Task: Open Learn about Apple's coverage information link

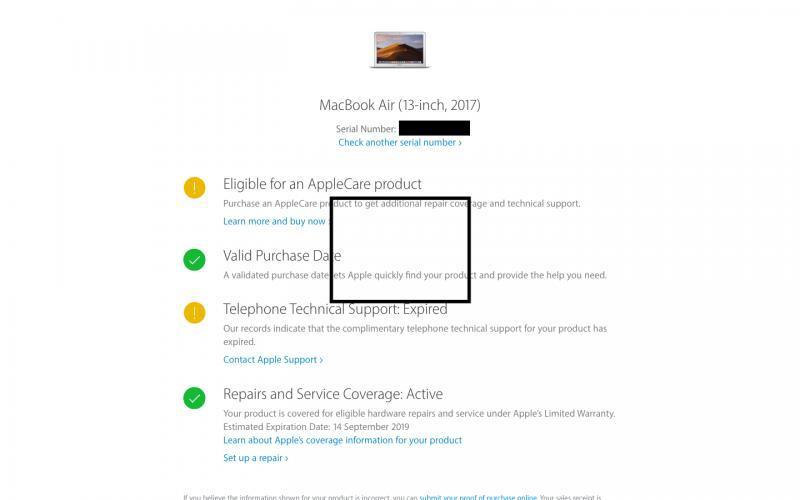Action: pyautogui.click(x=342, y=440)
